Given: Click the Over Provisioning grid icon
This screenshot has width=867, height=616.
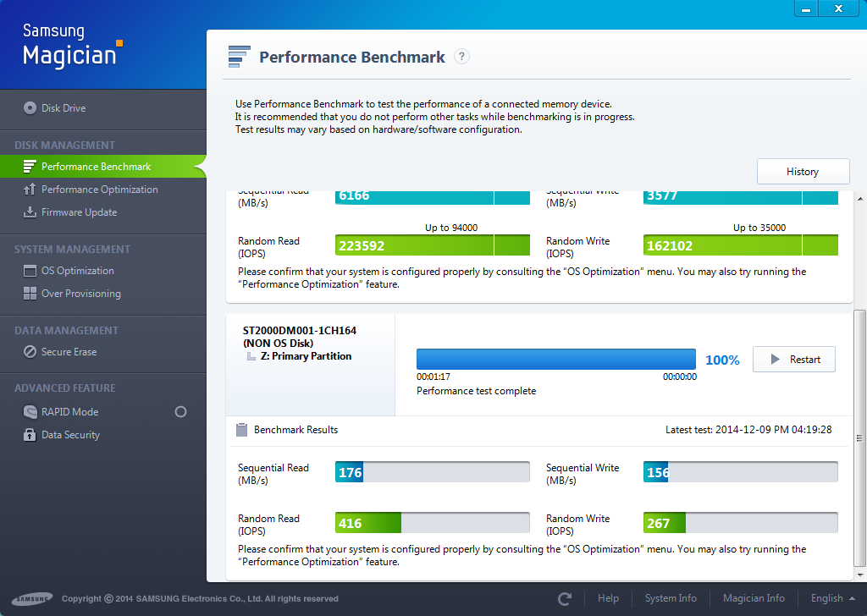Looking at the screenshot, I should [x=30, y=294].
